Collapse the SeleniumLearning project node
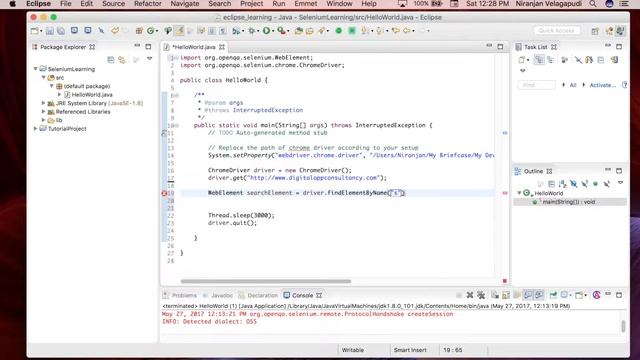The height and width of the screenshot is (360, 640). coord(36,69)
